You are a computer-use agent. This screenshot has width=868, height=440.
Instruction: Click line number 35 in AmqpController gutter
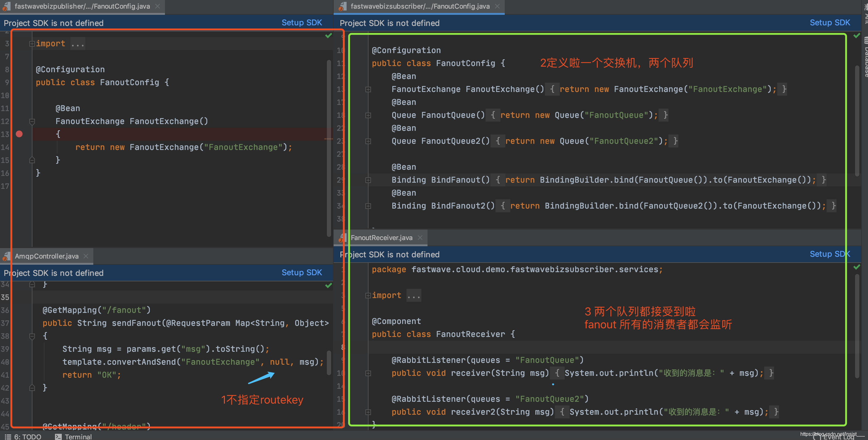5,297
